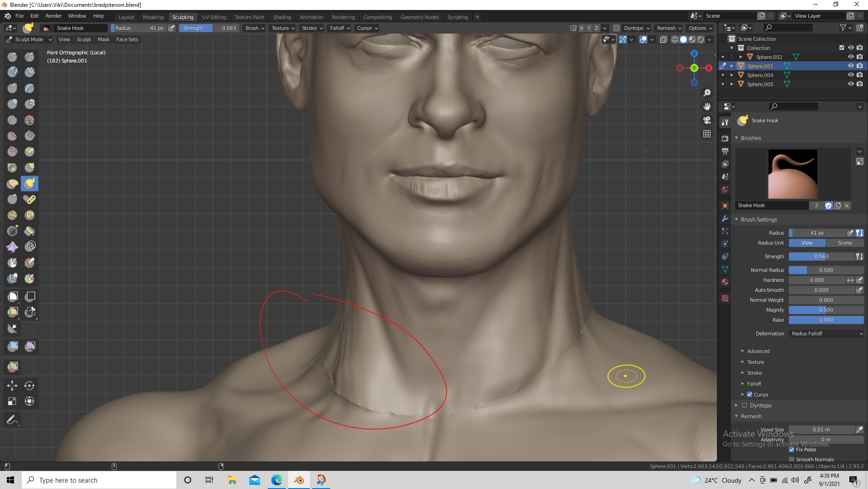This screenshot has width=868, height=489.
Task: Open the Remesh dropdown in header
Action: click(x=669, y=28)
